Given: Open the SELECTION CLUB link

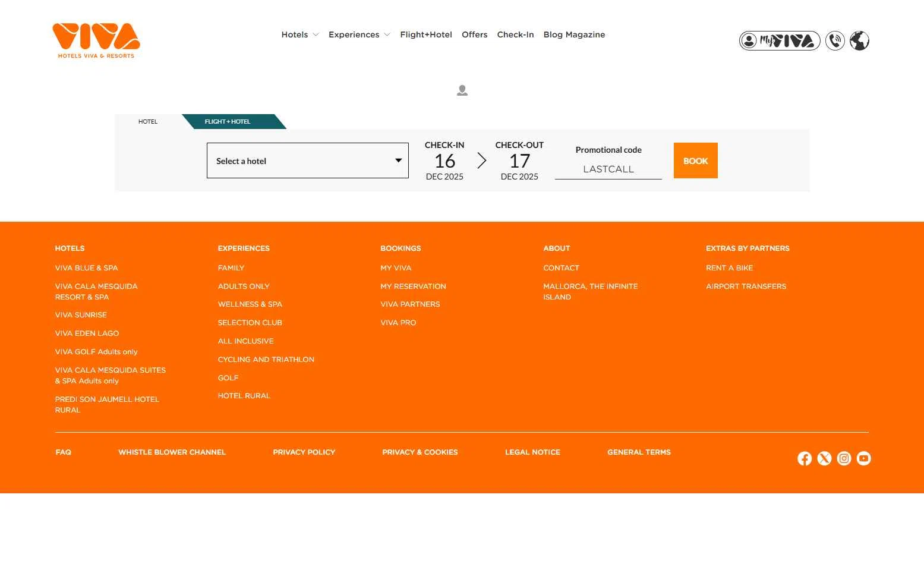Looking at the screenshot, I should pyautogui.click(x=250, y=323).
